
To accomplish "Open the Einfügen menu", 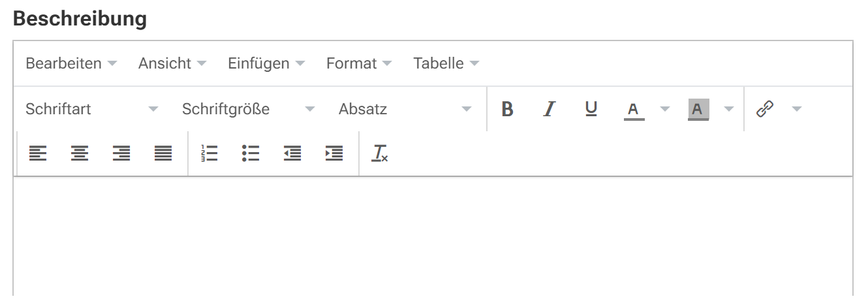I will [266, 64].
